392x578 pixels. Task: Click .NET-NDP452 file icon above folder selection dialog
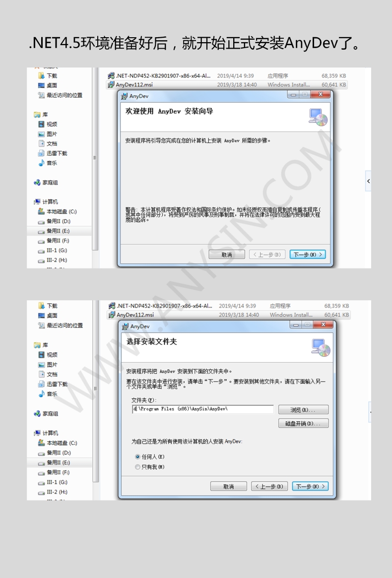click(112, 306)
